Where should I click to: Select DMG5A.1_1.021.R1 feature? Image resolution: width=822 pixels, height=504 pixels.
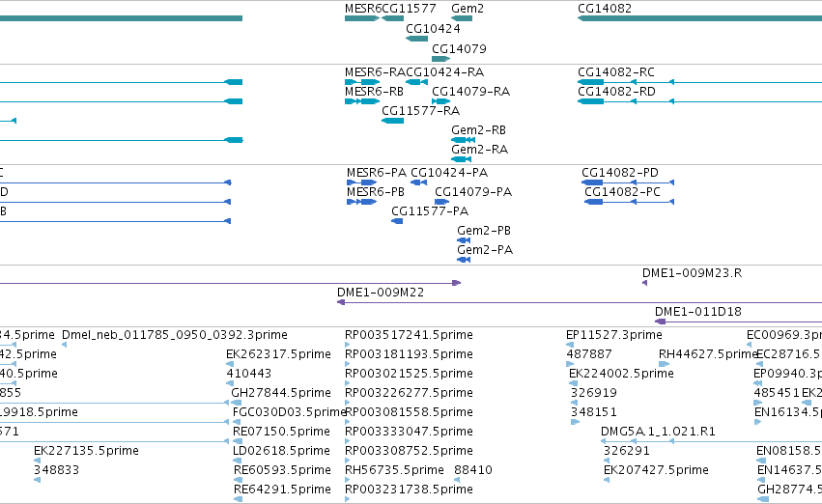pyautogui.click(x=658, y=432)
